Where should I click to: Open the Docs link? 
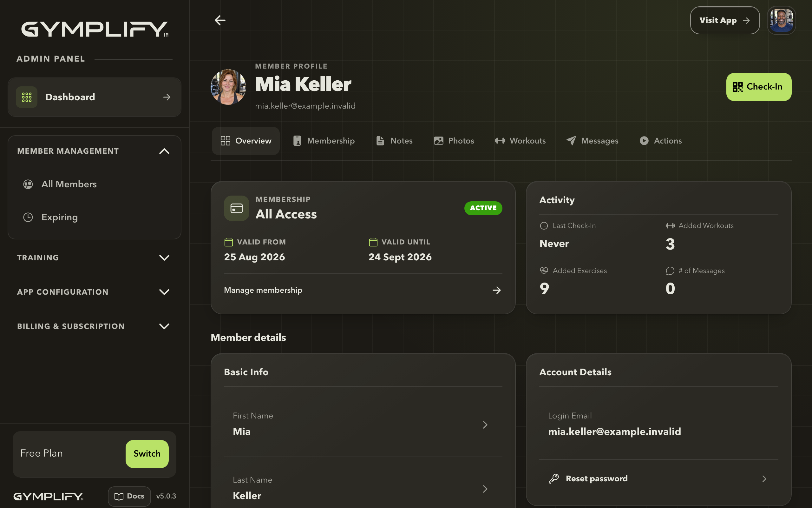pos(129,496)
